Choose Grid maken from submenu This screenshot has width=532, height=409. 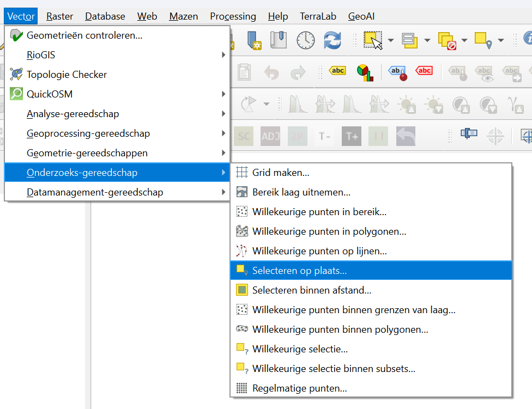pyautogui.click(x=371, y=173)
